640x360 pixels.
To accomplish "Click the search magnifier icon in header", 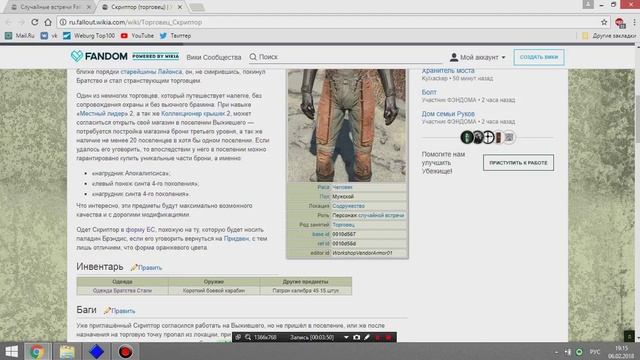I will point(253,57).
